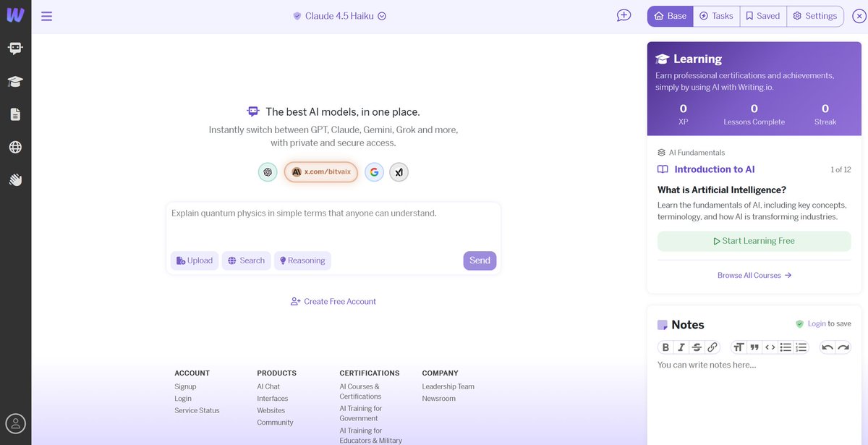Screen dimensions: 868x445
Task: Switch to the Settings tab
Action: (815, 16)
